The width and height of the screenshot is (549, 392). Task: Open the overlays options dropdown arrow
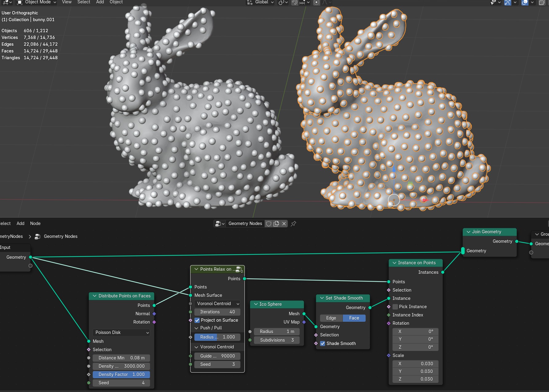(532, 2)
